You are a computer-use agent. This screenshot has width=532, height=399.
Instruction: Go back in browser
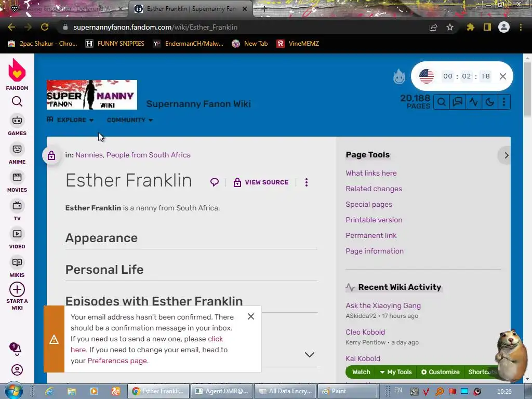coord(11,27)
